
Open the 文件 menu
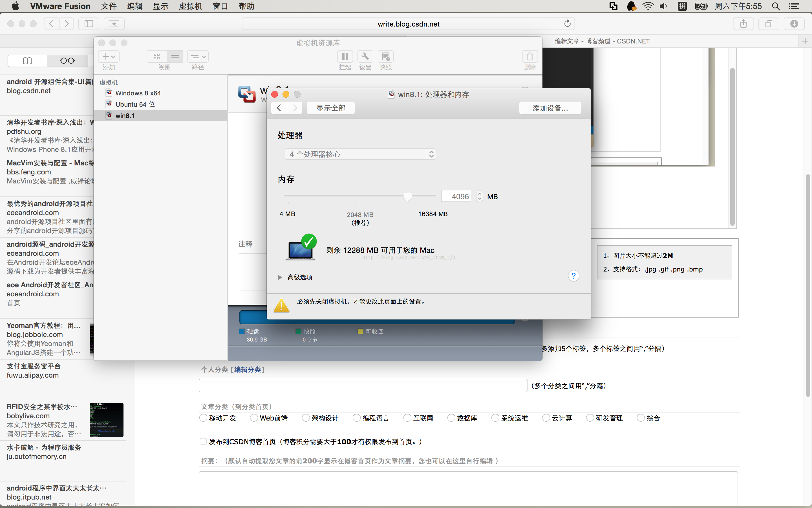(109, 6)
